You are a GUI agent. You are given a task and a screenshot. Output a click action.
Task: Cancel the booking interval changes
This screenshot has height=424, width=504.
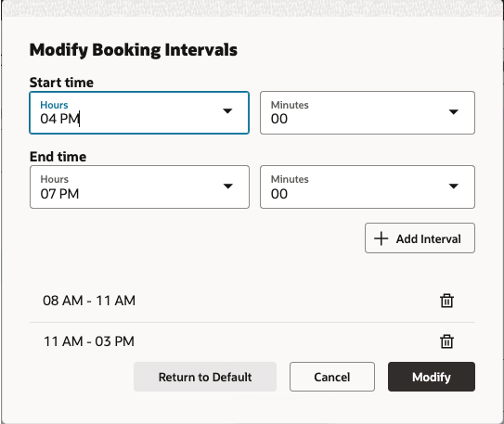coord(332,377)
